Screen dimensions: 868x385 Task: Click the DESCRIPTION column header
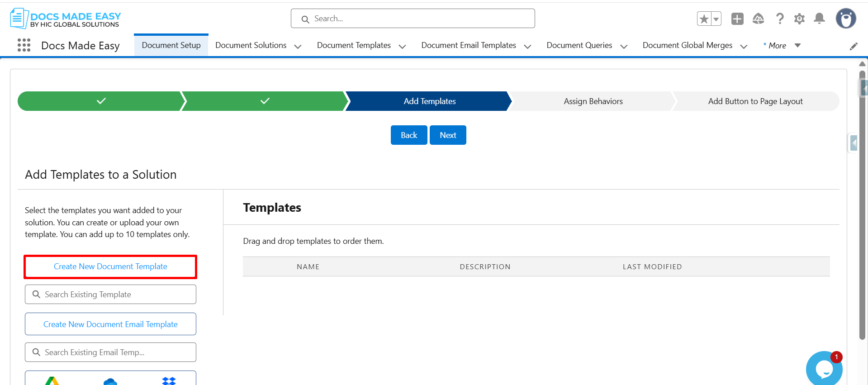coord(485,266)
